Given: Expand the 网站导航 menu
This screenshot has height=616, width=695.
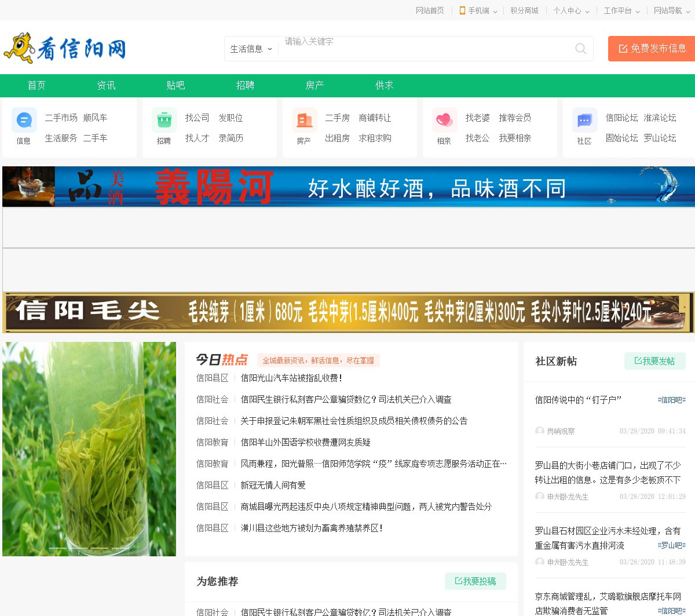Looking at the screenshot, I should tap(671, 10).
